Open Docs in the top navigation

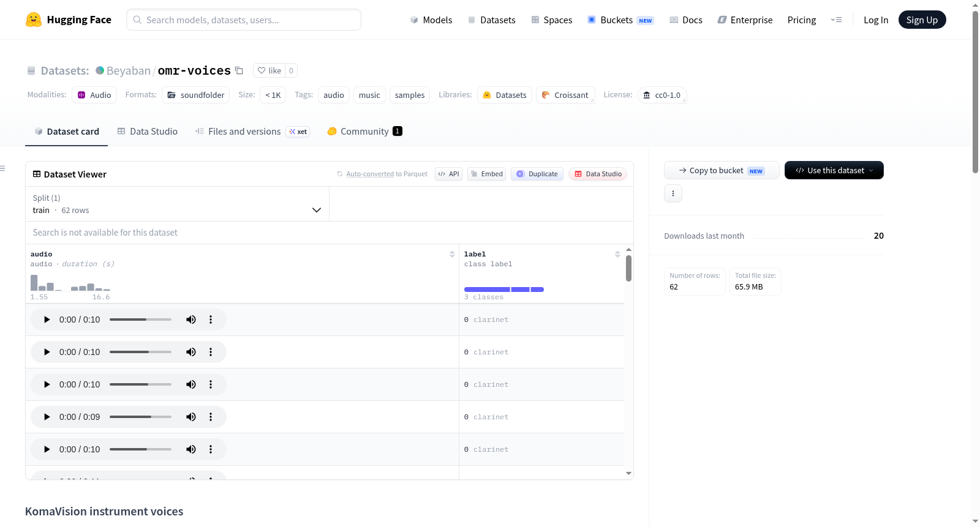point(686,20)
